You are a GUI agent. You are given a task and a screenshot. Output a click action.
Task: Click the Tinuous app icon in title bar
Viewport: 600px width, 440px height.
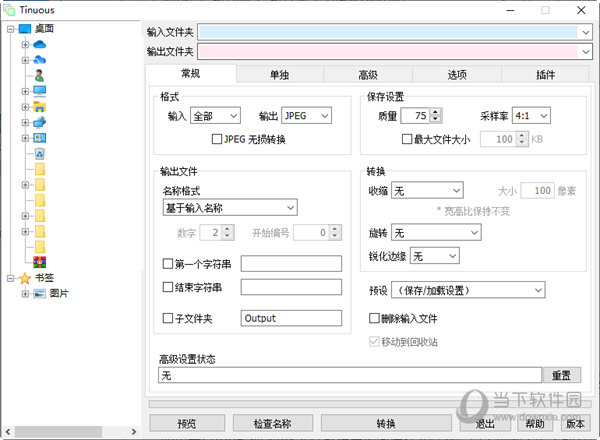8,10
